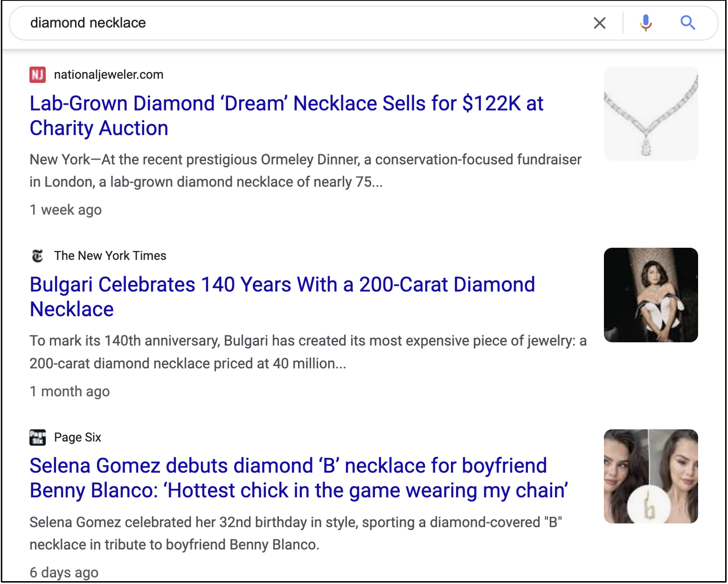Open the diamond necklace thumbnail image

tap(651, 113)
